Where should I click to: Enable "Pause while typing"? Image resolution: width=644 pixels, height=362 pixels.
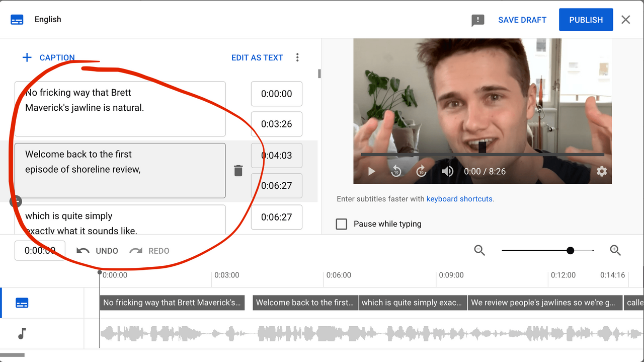pyautogui.click(x=342, y=224)
